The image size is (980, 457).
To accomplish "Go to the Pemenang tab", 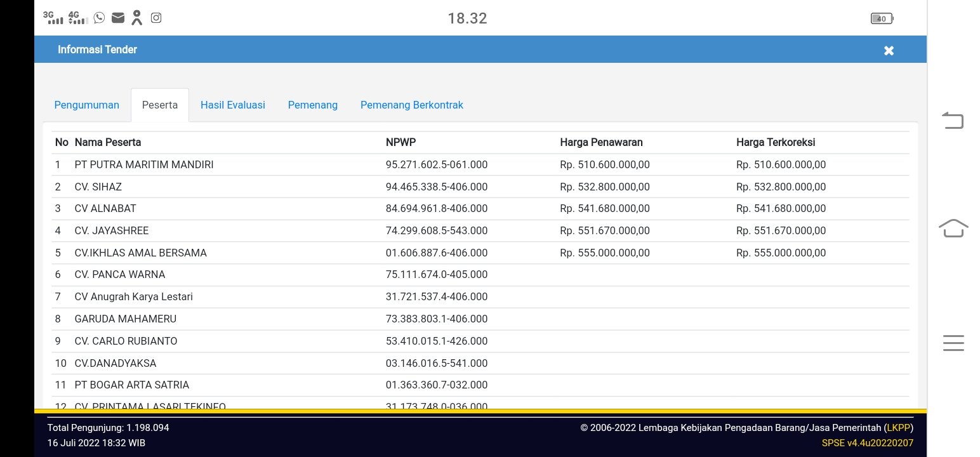I will (x=312, y=105).
